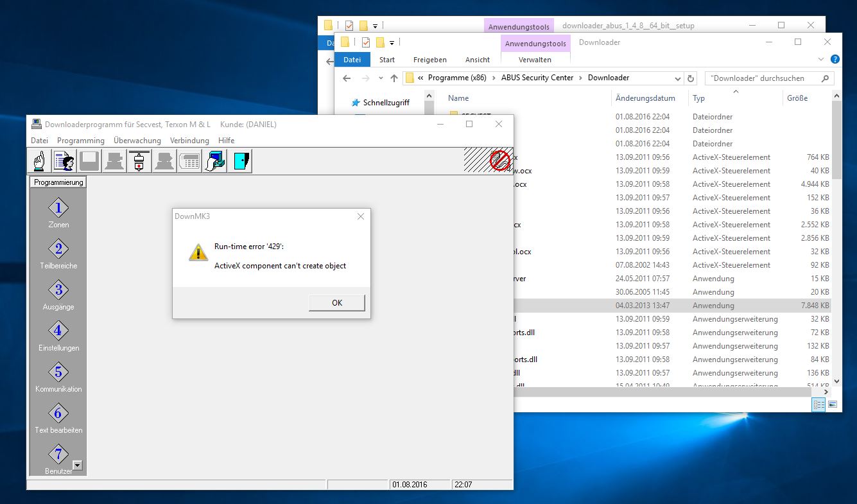Sort files by Änderungsdatum column header
The height and width of the screenshot is (504, 857).
[645, 98]
